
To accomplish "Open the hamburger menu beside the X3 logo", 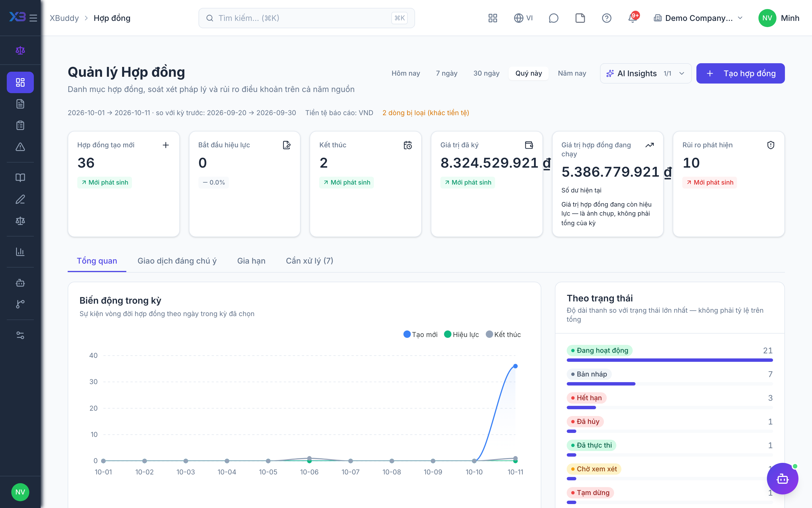I will point(33,18).
